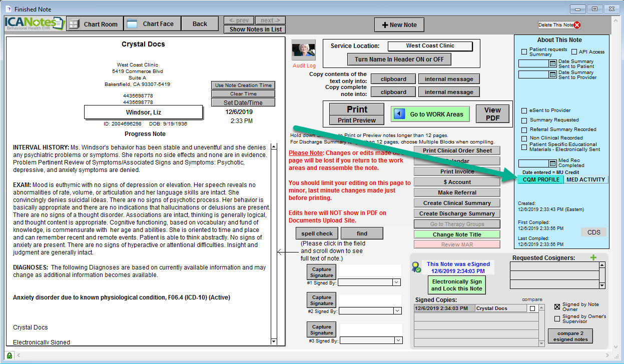Open calendar for Date Summary Sent to Provider
This screenshot has height=364, width=624.
(x=552, y=75)
